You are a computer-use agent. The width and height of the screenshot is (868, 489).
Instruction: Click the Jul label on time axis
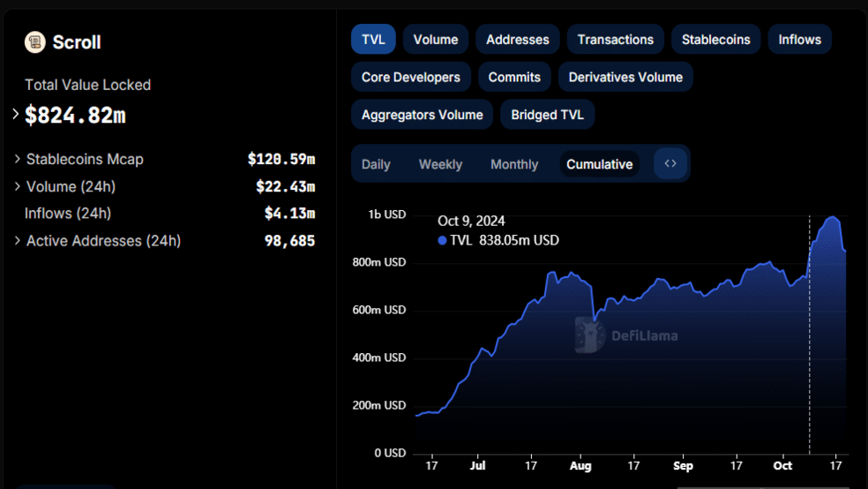477,466
